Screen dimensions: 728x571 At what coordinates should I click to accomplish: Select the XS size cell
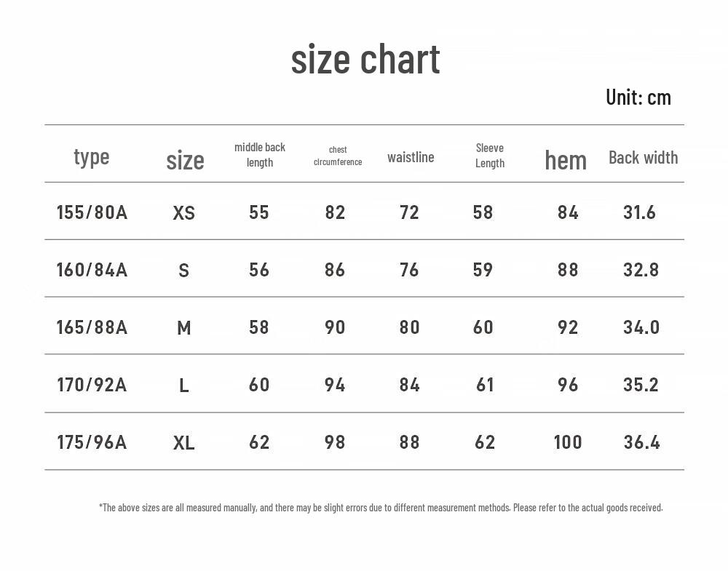184,212
